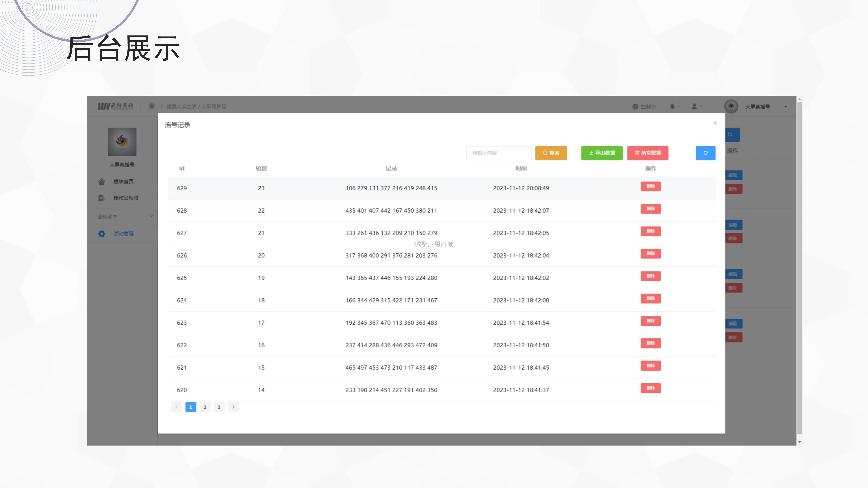Click the 记录 column header
The image size is (868, 488).
(x=391, y=168)
